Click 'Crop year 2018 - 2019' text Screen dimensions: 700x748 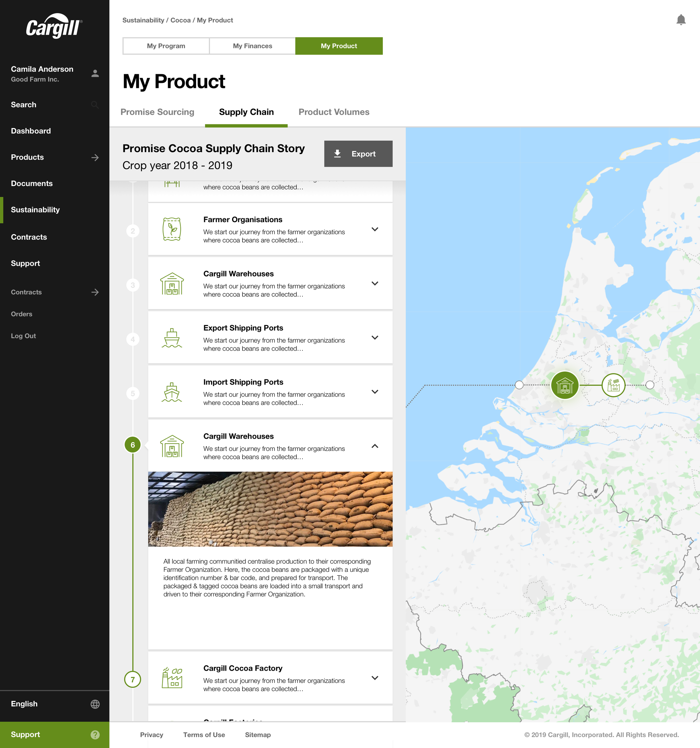pyautogui.click(x=178, y=166)
